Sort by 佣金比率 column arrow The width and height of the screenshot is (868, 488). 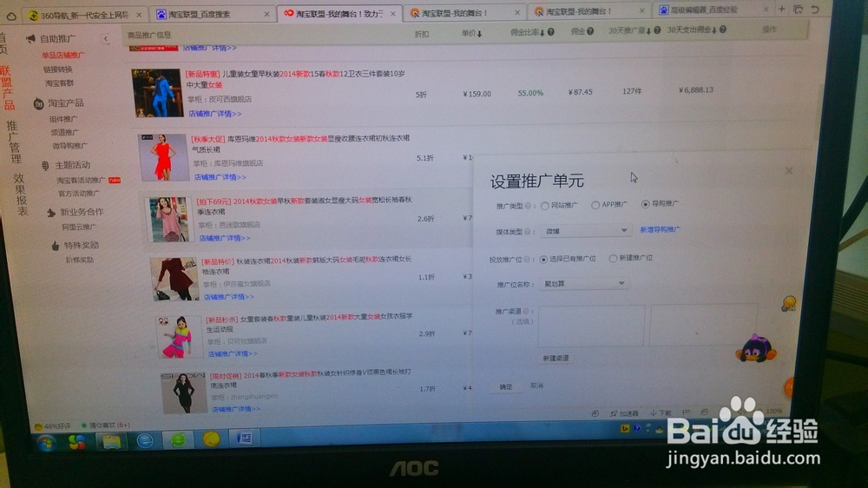[542, 33]
